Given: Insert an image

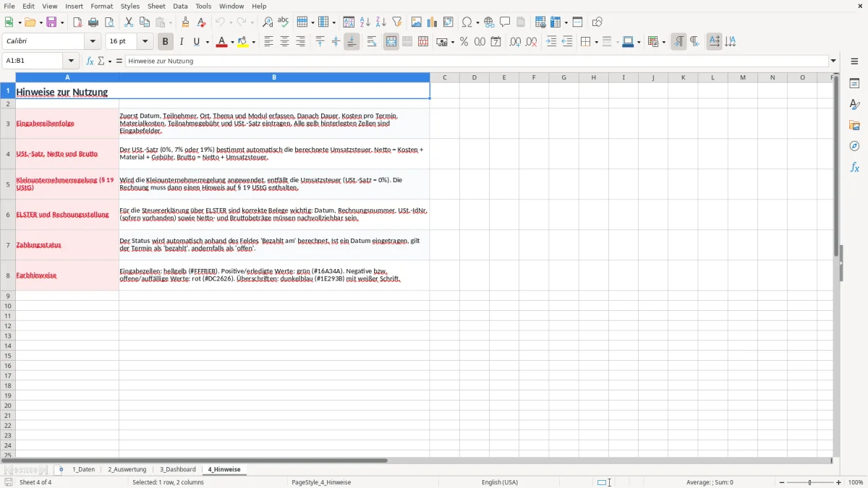Looking at the screenshot, I should click(417, 22).
